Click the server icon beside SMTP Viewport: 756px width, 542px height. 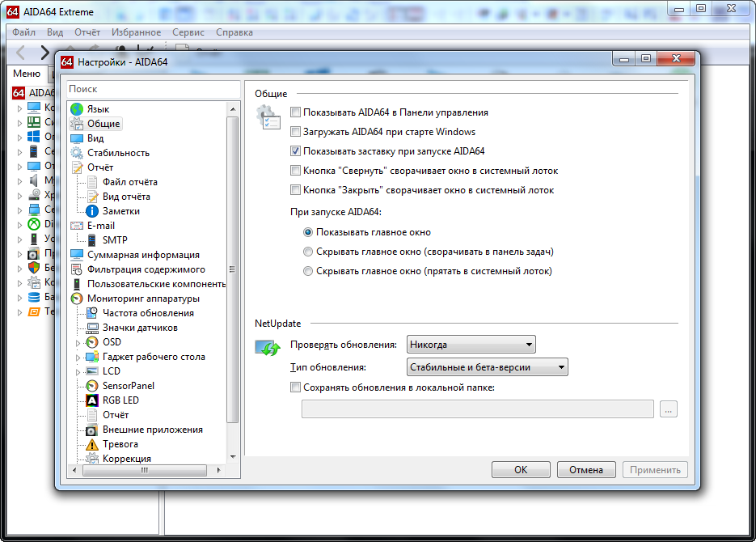[92, 240]
